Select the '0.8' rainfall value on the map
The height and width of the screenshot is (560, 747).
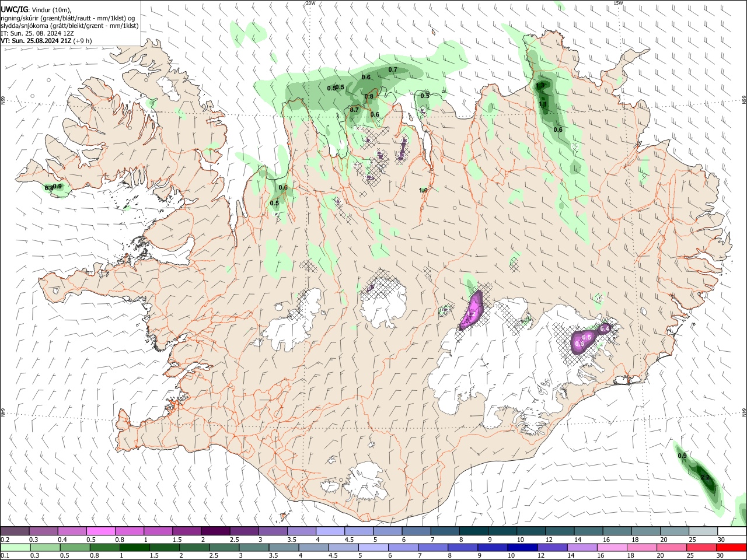369,97
